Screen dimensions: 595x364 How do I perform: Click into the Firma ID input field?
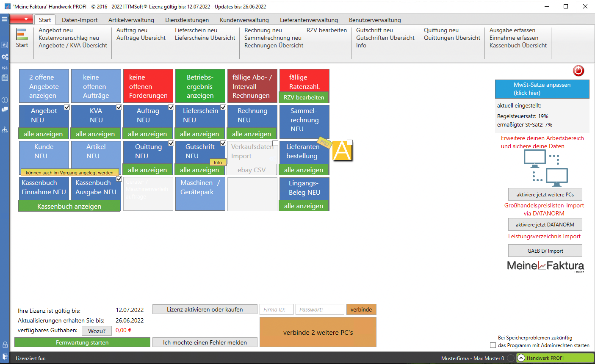(x=277, y=309)
